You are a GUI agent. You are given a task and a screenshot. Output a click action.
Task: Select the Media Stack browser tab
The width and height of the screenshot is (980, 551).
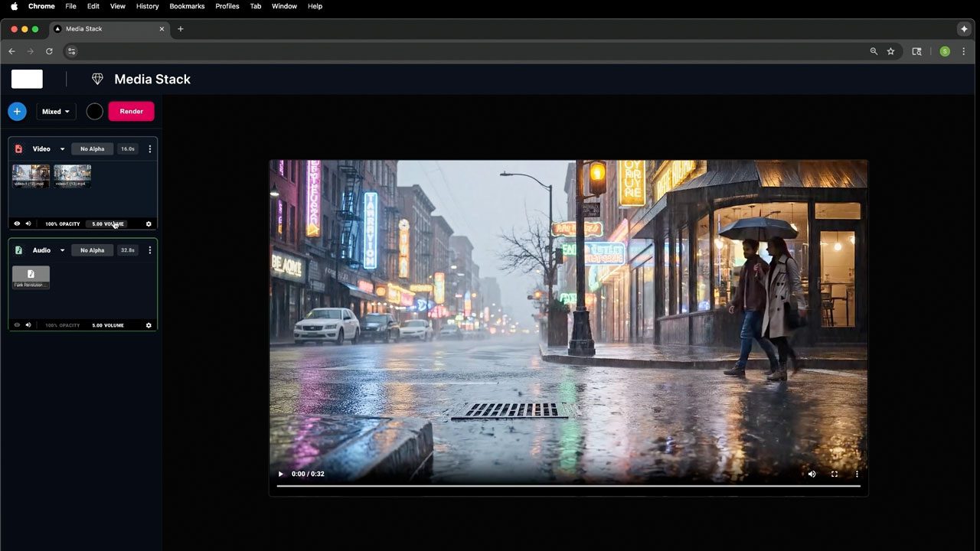tap(83, 29)
